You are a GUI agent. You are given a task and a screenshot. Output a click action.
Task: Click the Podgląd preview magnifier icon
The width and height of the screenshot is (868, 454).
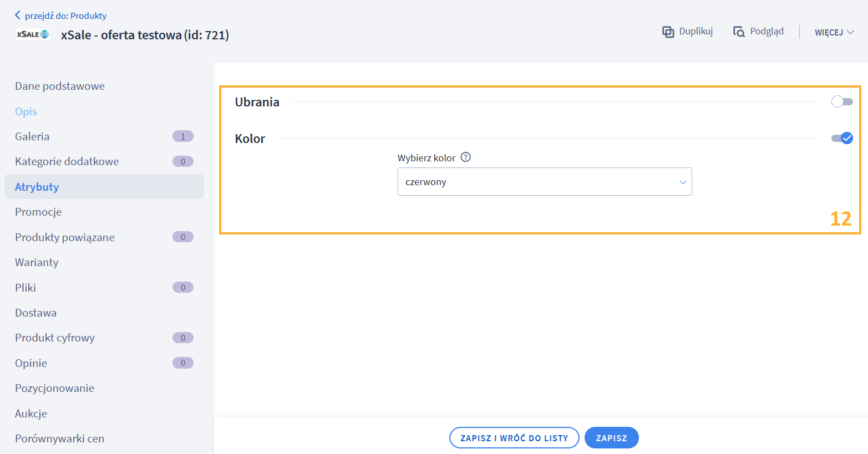coord(739,32)
